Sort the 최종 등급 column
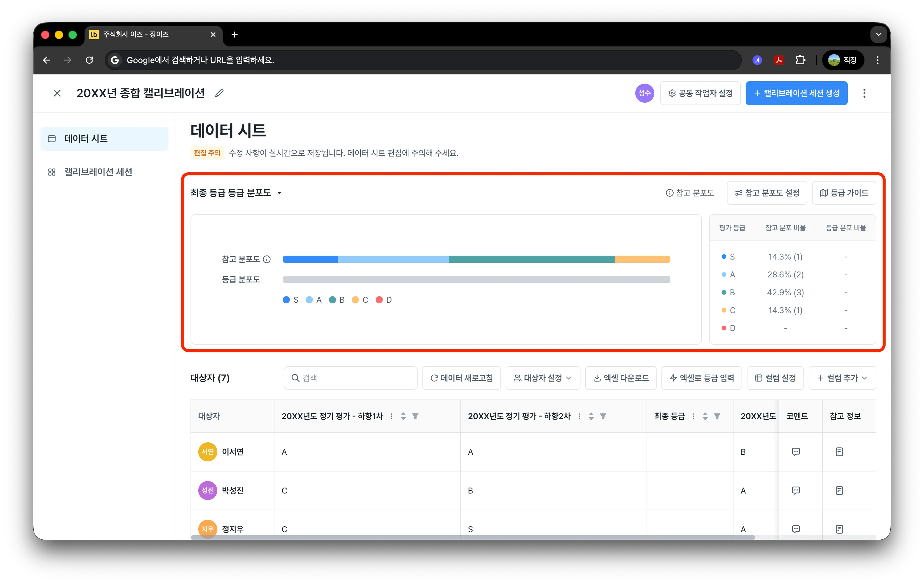This screenshot has height=584, width=924. [705, 416]
